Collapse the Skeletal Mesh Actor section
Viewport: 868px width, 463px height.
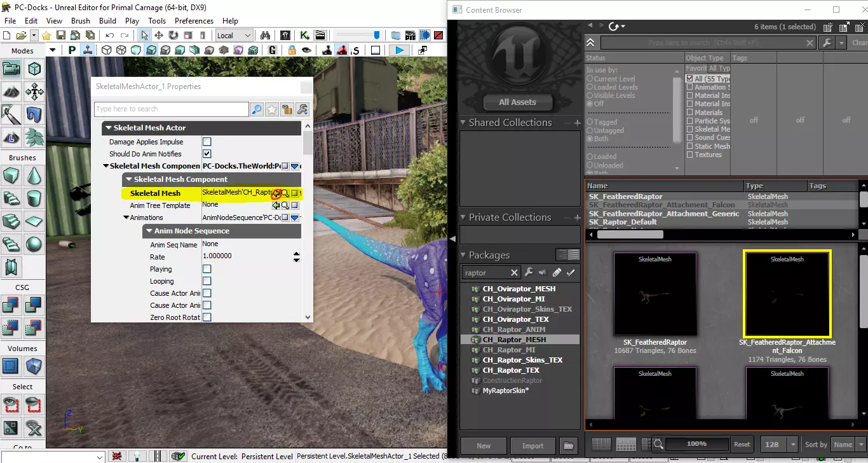pos(109,128)
